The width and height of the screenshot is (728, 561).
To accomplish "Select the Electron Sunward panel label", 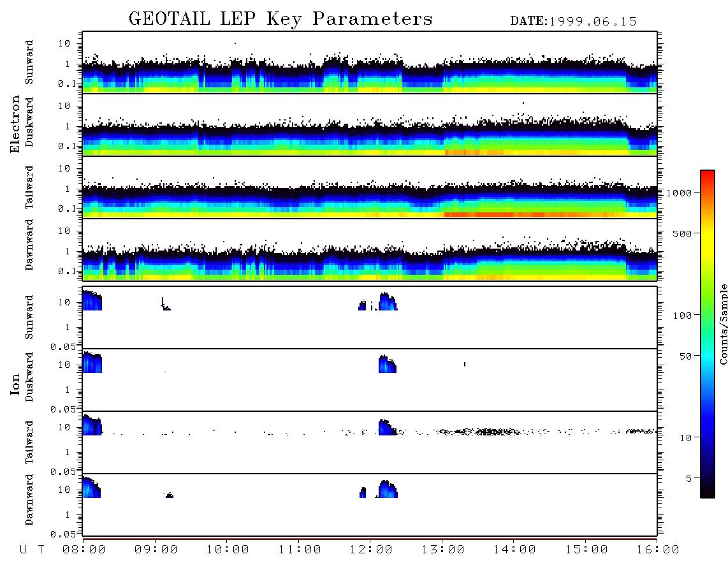I will pos(29,62).
